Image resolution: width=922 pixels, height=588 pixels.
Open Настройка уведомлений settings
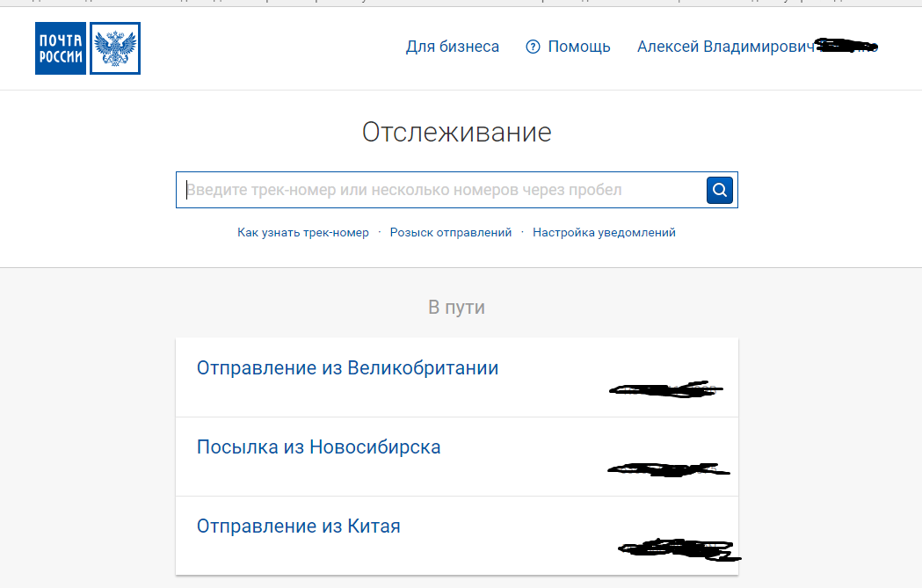(604, 233)
